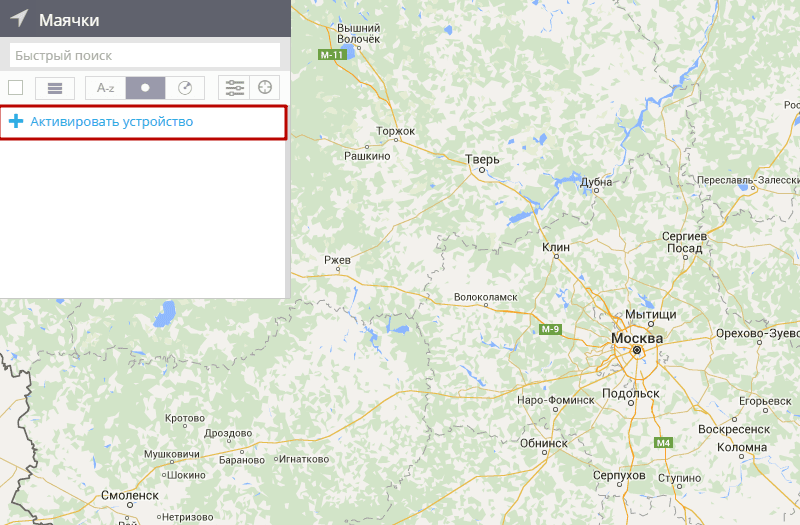
Task: Click the Серпухов city label
Action: tap(619, 476)
